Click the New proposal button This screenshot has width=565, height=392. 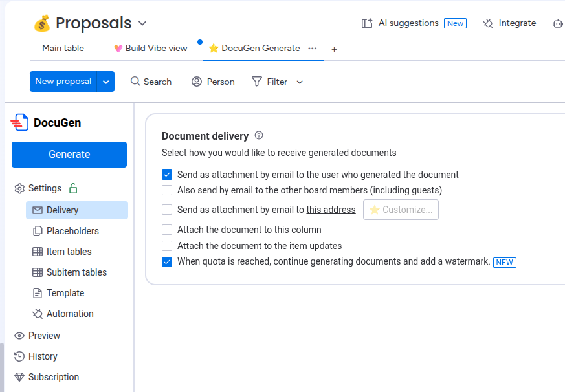pyautogui.click(x=63, y=82)
